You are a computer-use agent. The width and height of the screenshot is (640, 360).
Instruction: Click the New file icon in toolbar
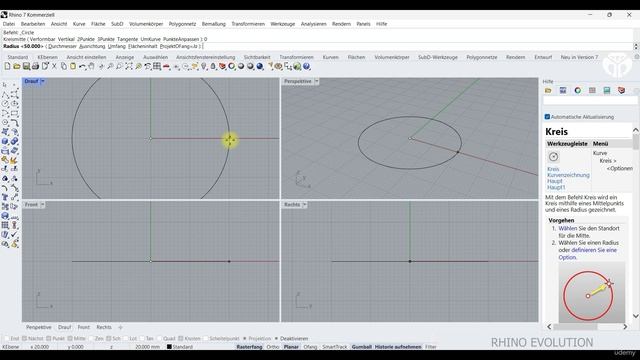7,66
